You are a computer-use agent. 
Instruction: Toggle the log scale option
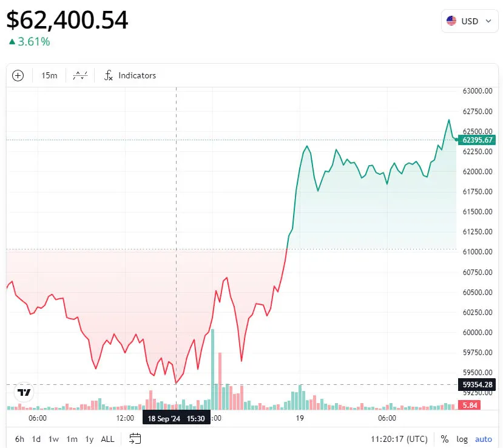click(x=462, y=439)
